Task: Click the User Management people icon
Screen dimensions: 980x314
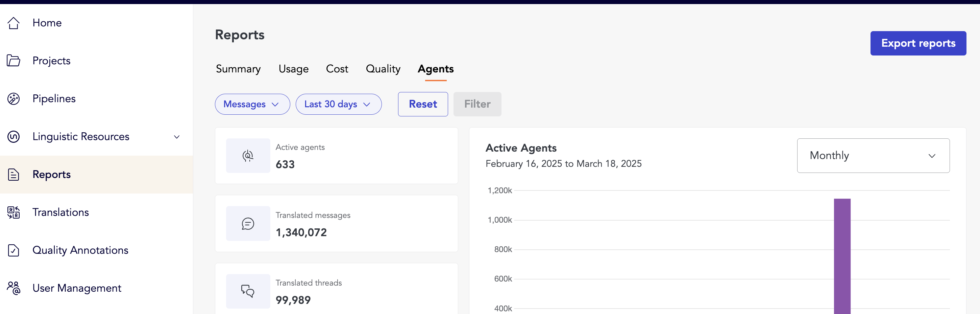Action: pyautogui.click(x=14, y=288)
